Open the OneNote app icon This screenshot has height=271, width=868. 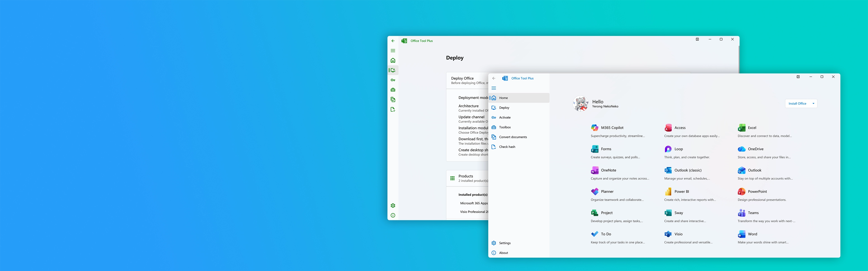(595, 170)
